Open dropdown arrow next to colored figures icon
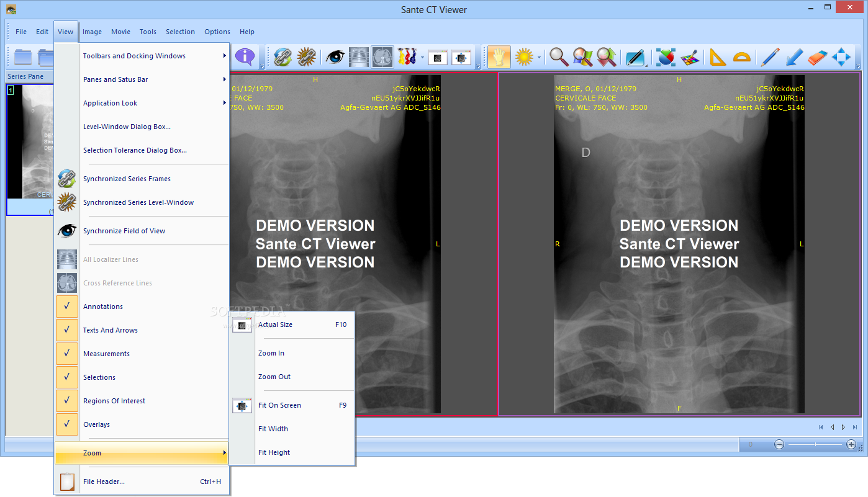This screenshot has width=868, height=497. (422, 57)
